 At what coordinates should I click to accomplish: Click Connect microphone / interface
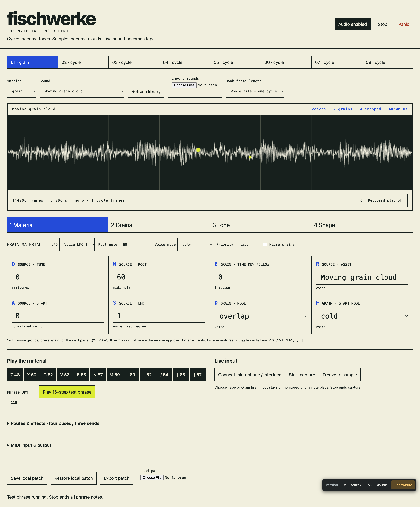click(x=250, y=375)
